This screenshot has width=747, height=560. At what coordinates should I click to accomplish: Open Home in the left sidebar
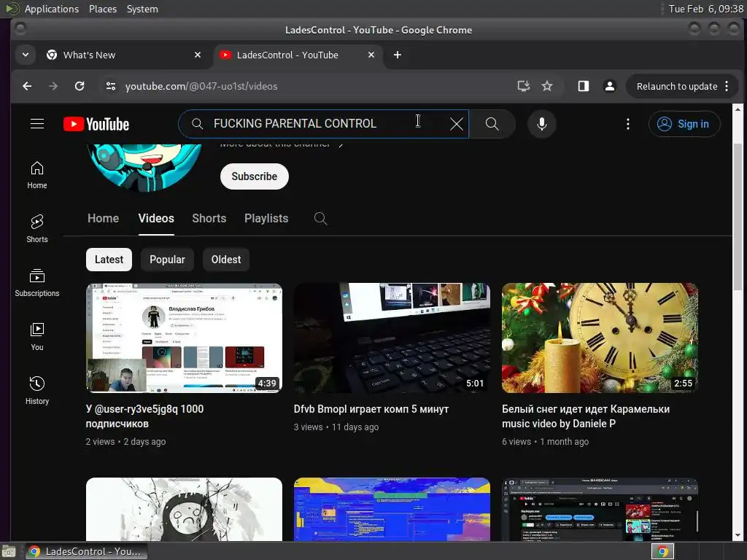coord(37,175)
